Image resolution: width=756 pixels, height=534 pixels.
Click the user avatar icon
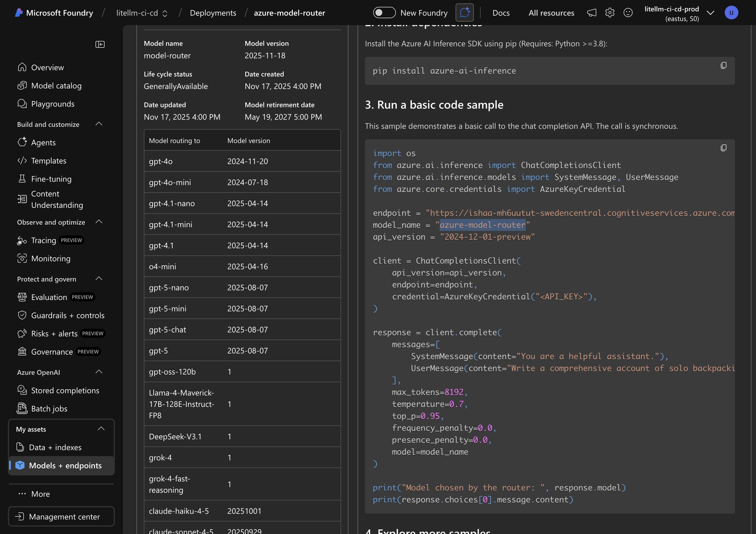(x=731, y=13)
